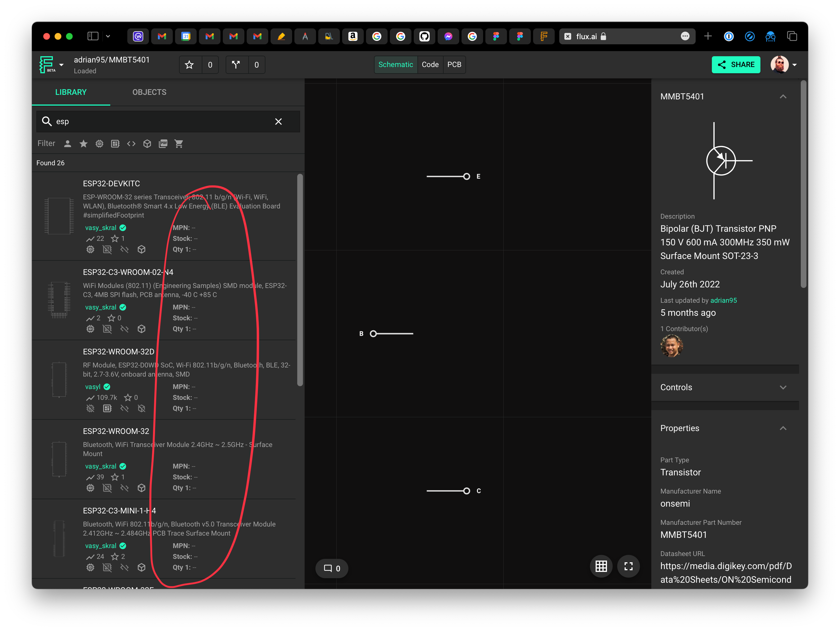Select the ESP32-WROOM-32D part

(164, 380)
